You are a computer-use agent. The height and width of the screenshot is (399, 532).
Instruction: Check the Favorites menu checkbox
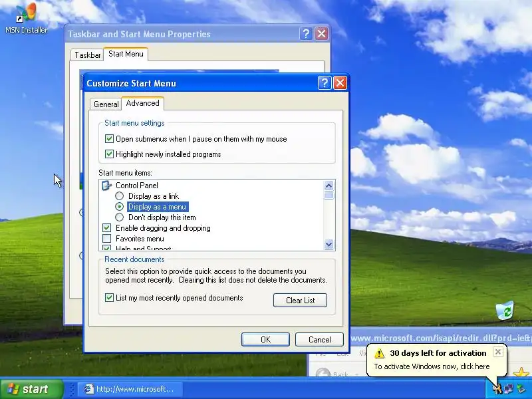click(x=107, y=238)
